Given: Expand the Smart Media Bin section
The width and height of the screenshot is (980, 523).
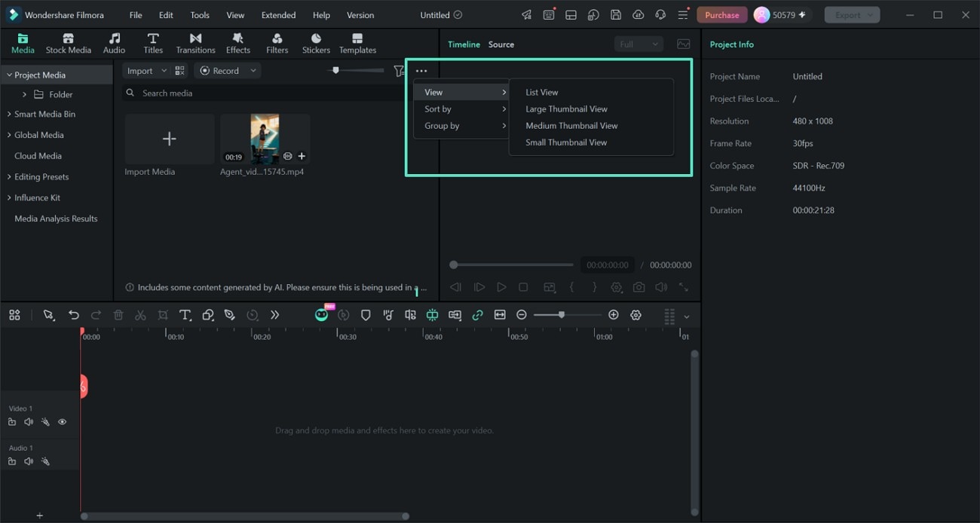Looking at the screenshot, I should (9, 114).
